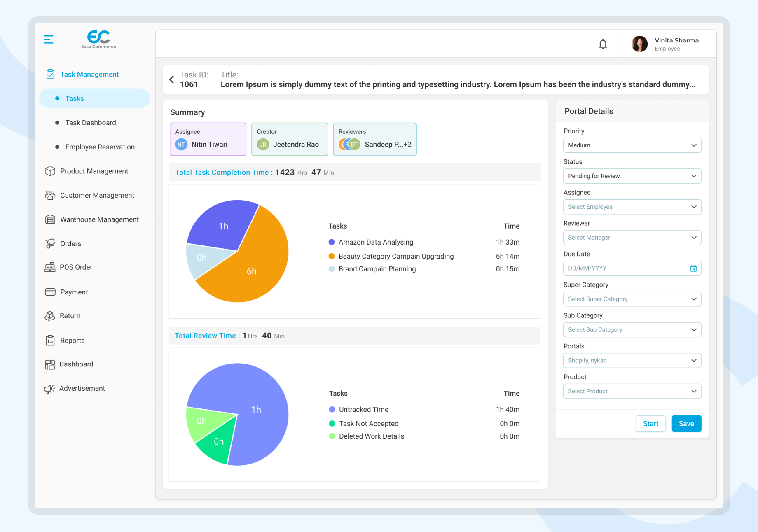Click the Assignee card Nitin Tiwari
The width and height of the screenshot is (758, 532).
(x=208, y=139)
